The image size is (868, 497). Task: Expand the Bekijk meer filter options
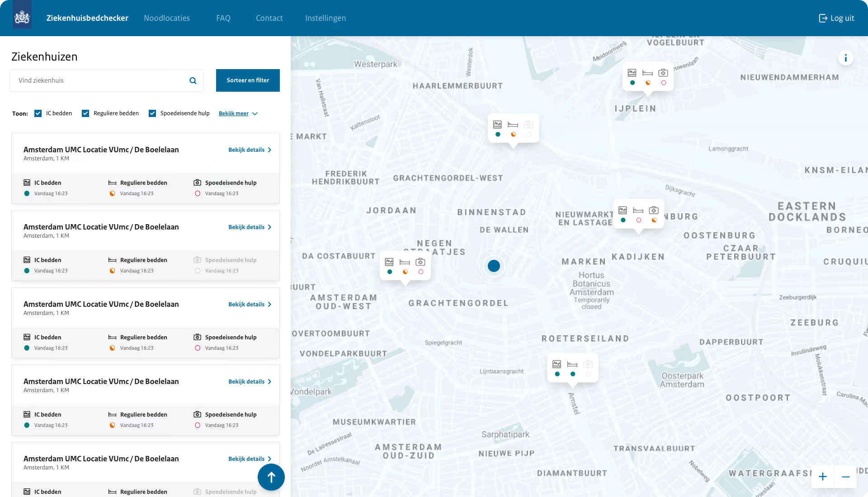tap(238, 113)
